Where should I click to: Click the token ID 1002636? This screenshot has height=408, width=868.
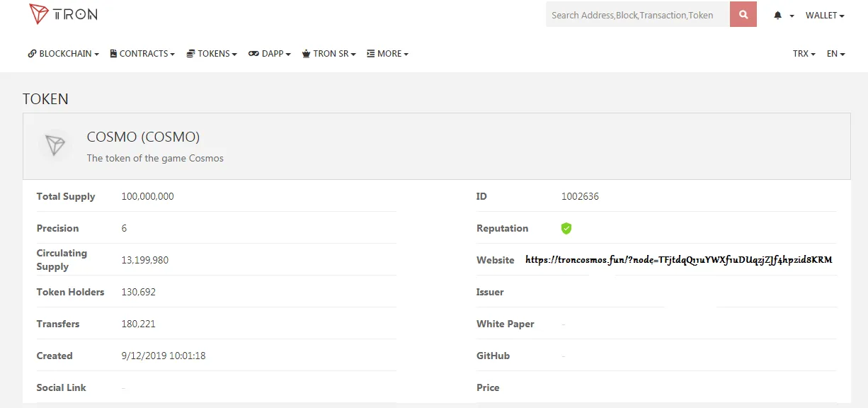point(580,196)
